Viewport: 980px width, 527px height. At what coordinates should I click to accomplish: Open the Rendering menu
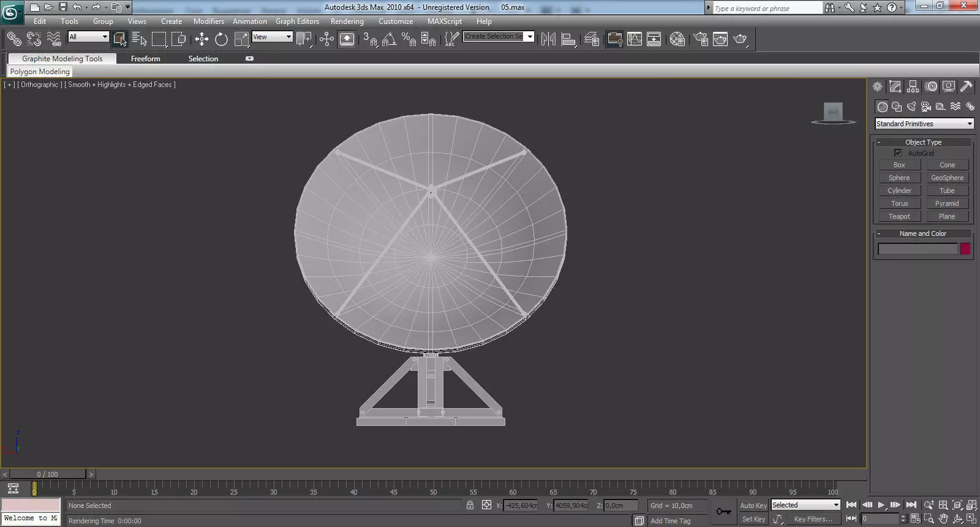(x=347, y=21)
